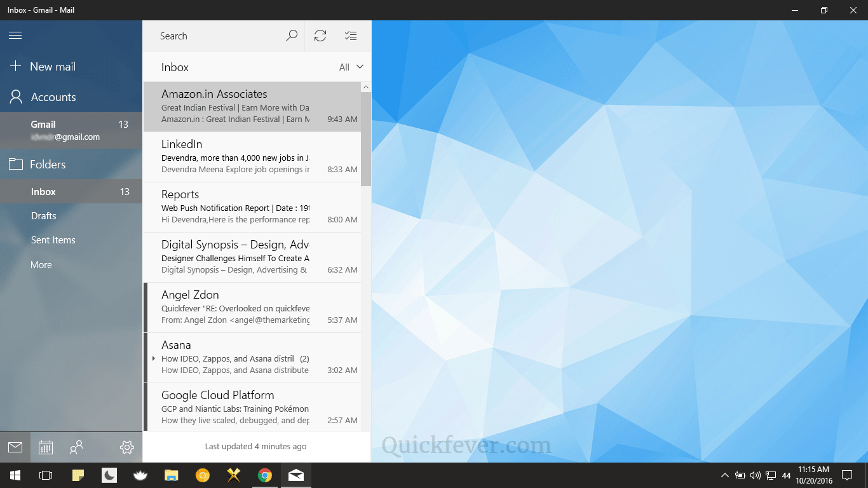Show More folders
This screenshot has width=868, height=488.
click(x=71, y=264)
